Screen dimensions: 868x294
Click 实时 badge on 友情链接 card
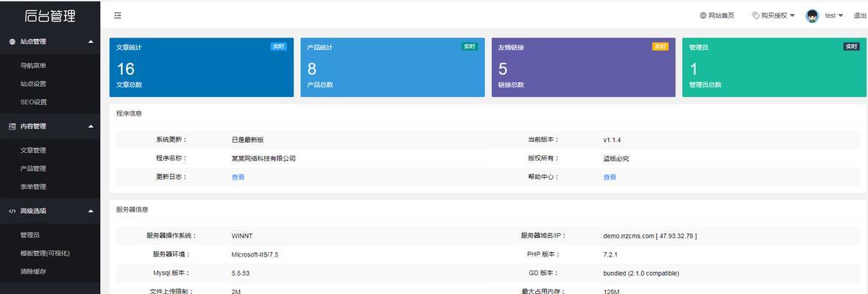tap(660, 46)
